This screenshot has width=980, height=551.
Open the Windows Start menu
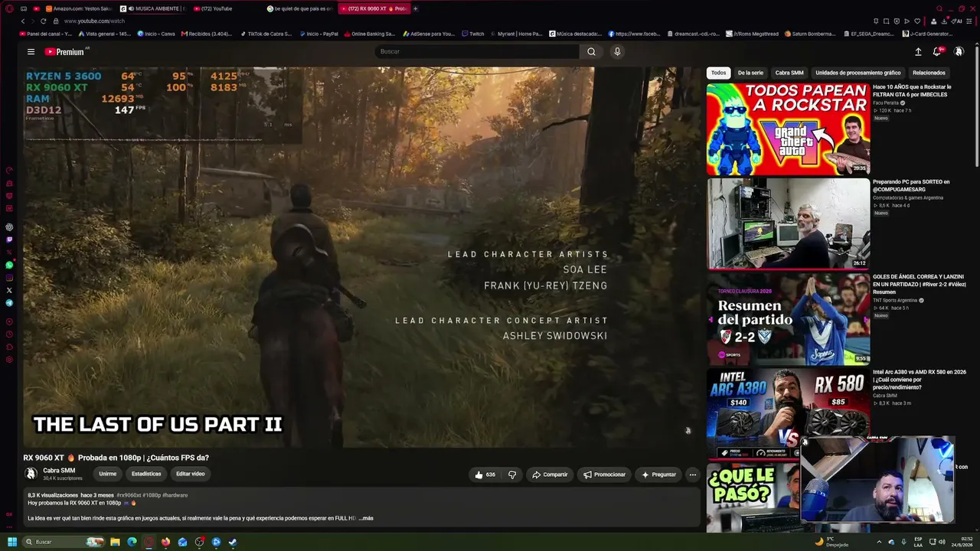[x=12, y=542]
